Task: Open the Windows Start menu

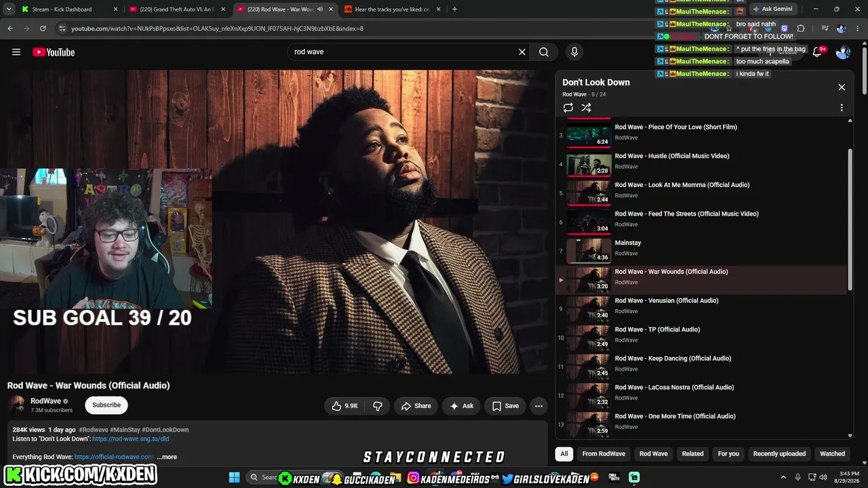Action: (x=234, y=477)
